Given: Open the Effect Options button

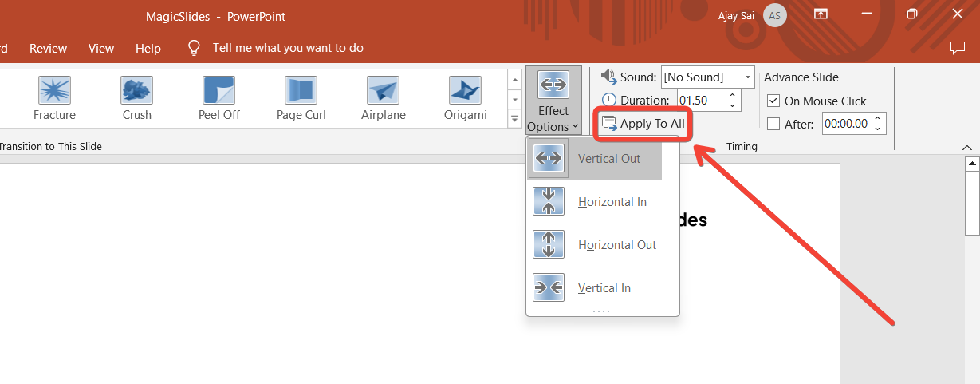Looking at the screenshot, I should tap(553, 101).
